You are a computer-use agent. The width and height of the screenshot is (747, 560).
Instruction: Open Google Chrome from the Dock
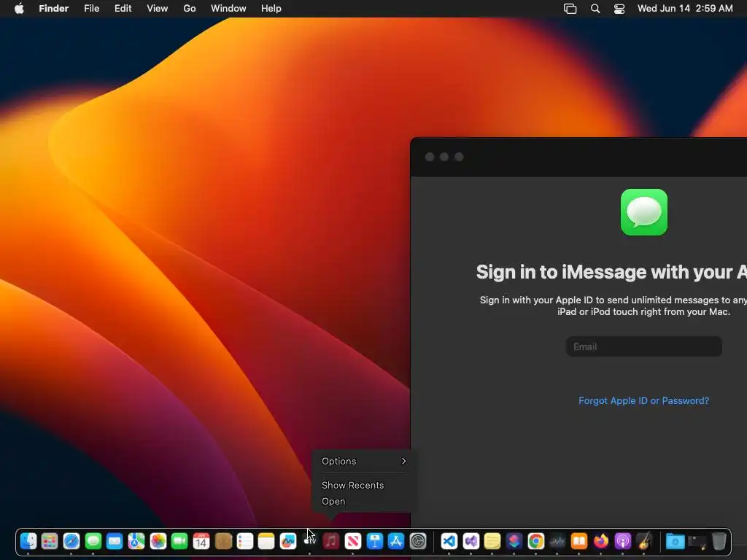(535, 542)
